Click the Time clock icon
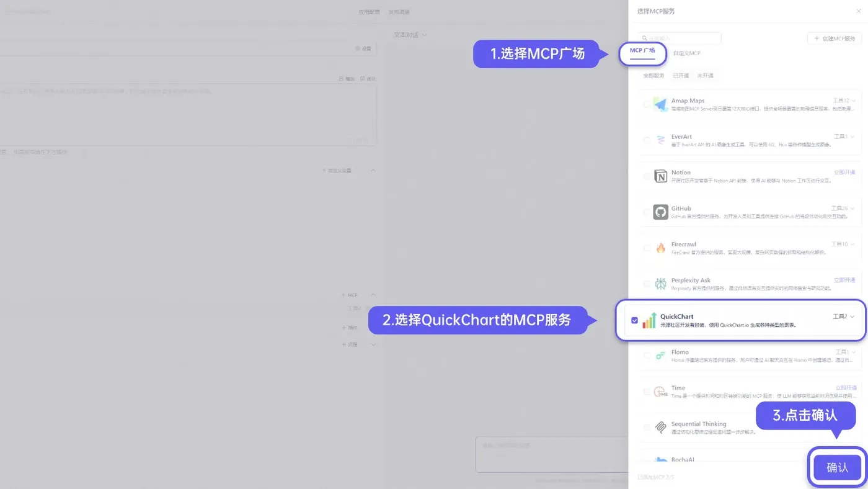 (660, 392)
